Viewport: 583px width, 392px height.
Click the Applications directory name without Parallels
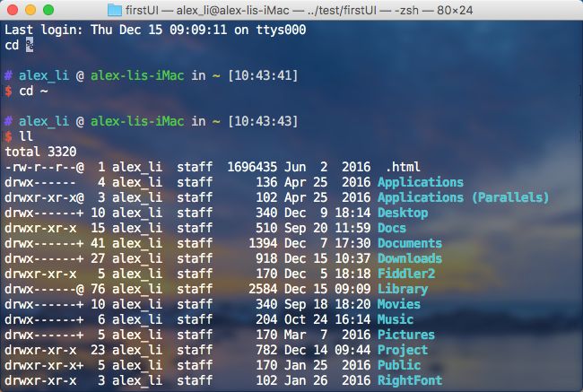click(x=421, y=182)
